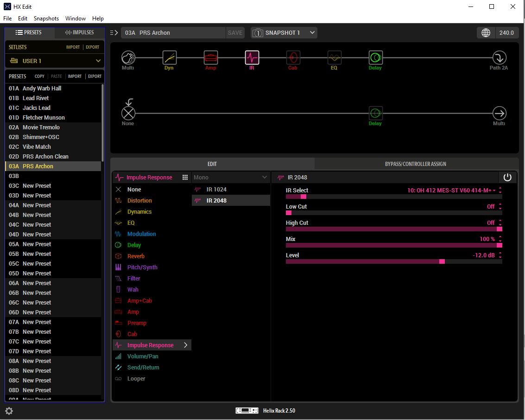Click Export in the Setlists header

(x=92, y=47)
